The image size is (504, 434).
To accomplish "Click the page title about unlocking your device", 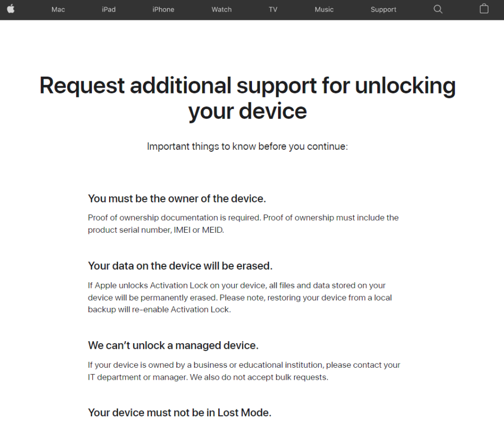I will [247, 98].
